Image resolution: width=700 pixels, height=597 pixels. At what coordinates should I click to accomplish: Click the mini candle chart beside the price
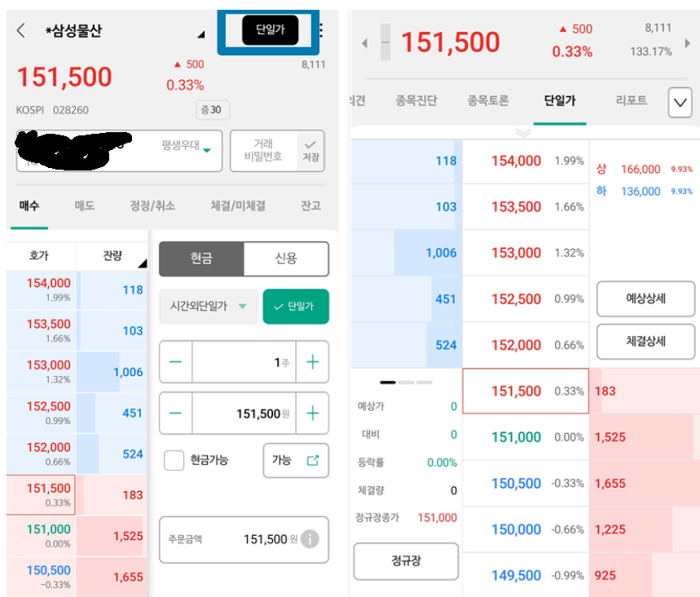tap(385, 42)
